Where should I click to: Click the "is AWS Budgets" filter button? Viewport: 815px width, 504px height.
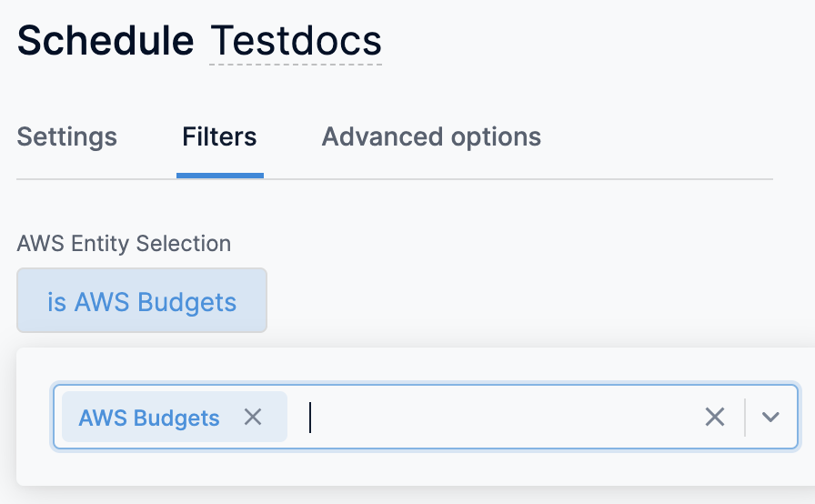(142, 301)
